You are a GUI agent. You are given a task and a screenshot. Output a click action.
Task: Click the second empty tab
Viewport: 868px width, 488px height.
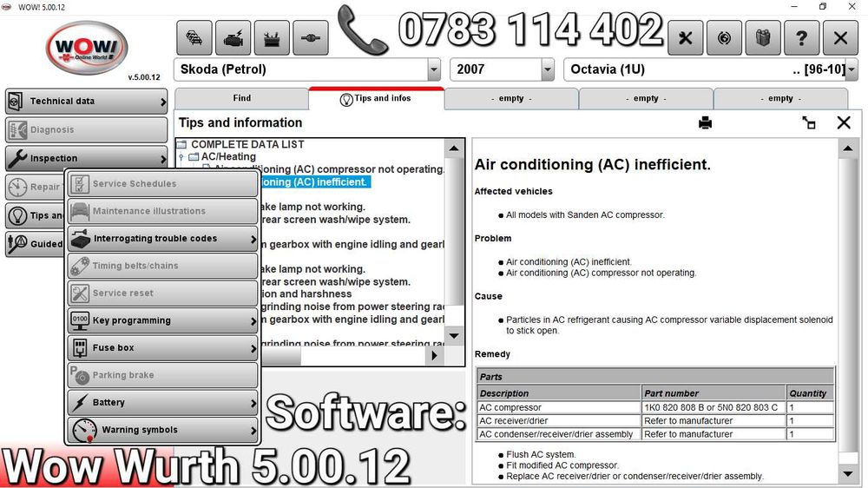646,99
